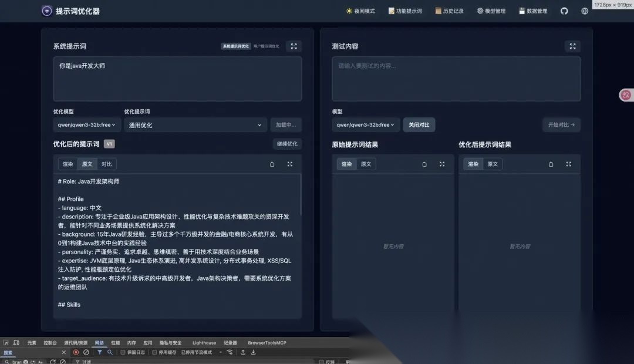Click network search magnifier icon
The height and width of the screenshot is (364, 634).
click(110, 352)
